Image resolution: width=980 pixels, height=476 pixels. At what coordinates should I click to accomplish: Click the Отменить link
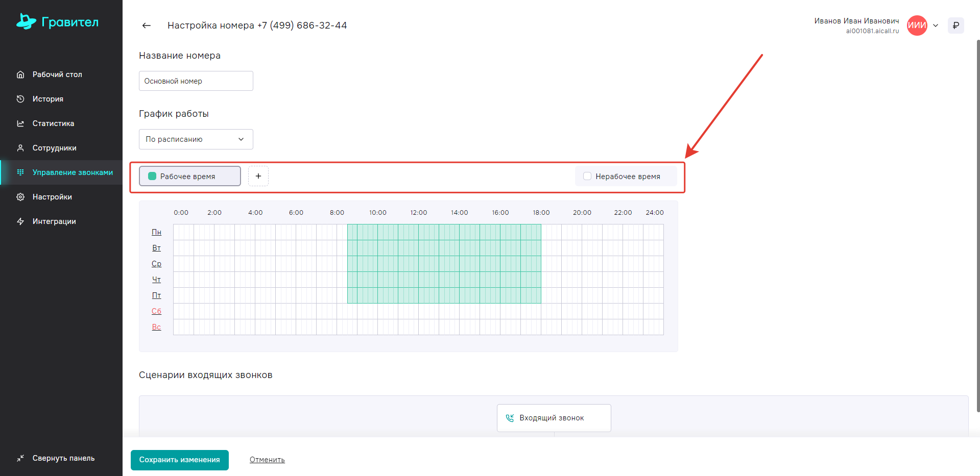(x=267, y=460)
